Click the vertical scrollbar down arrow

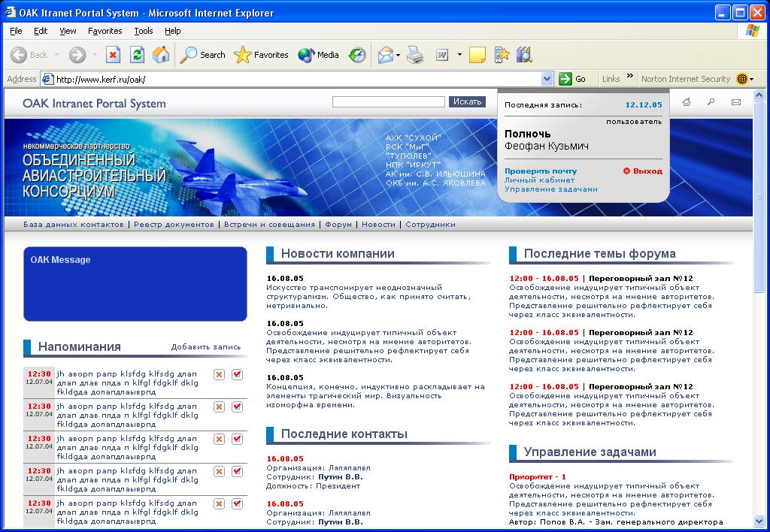tap(759, 521)
